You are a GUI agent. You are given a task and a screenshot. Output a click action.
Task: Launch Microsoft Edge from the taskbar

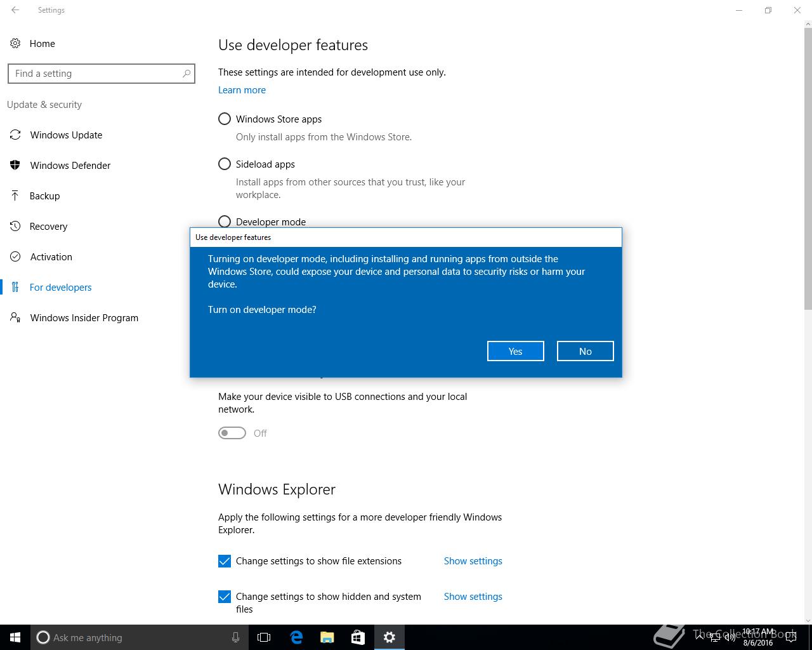(296, 637)
